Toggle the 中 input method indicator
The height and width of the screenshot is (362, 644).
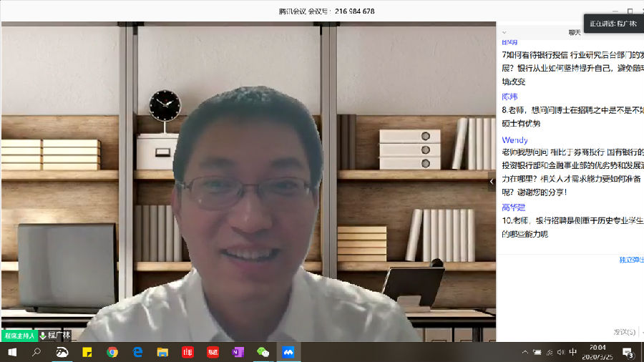[572, 352]
